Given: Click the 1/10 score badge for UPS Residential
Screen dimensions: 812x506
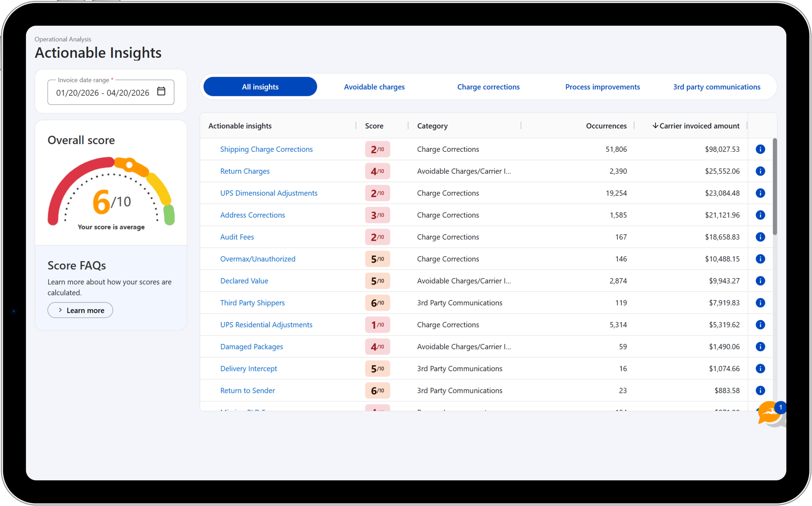Looking at the screenshot, I should click(378, 324).
